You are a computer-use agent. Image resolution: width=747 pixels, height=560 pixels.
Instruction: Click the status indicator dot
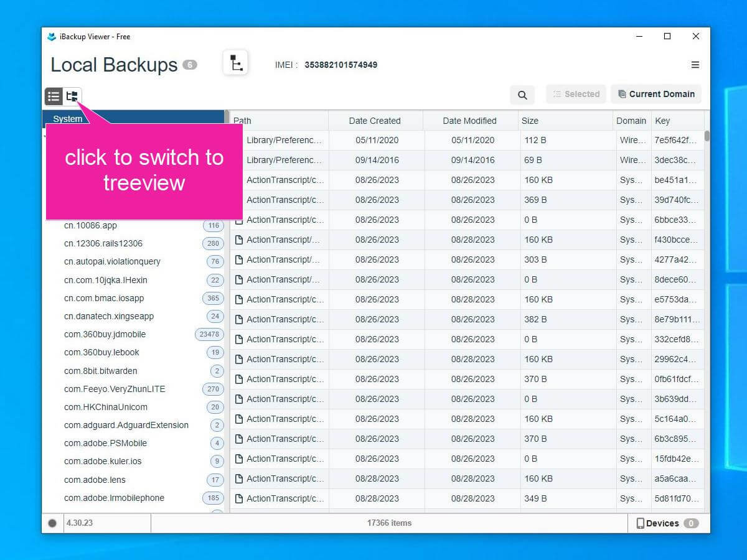53,523
